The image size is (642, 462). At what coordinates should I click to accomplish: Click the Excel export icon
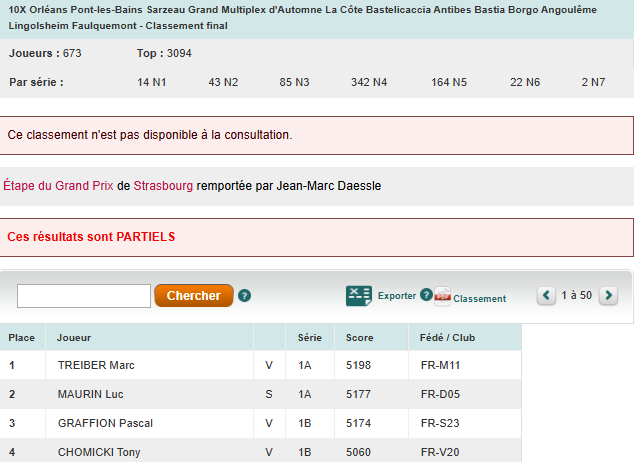pos(358,295)
